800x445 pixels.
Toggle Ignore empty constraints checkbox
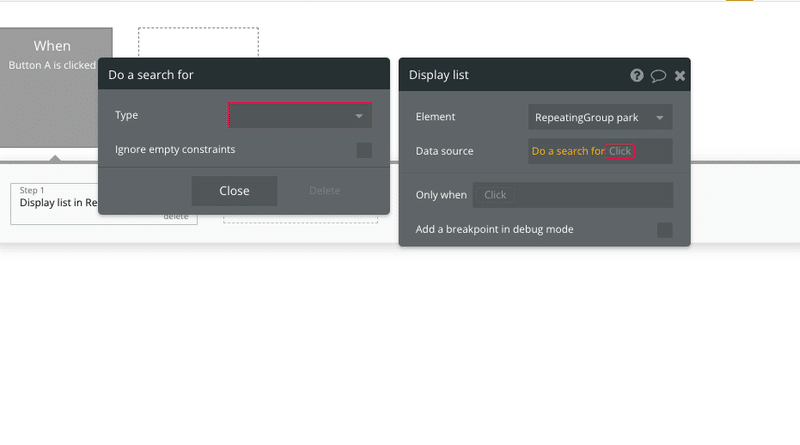click(x=364, y=150)
